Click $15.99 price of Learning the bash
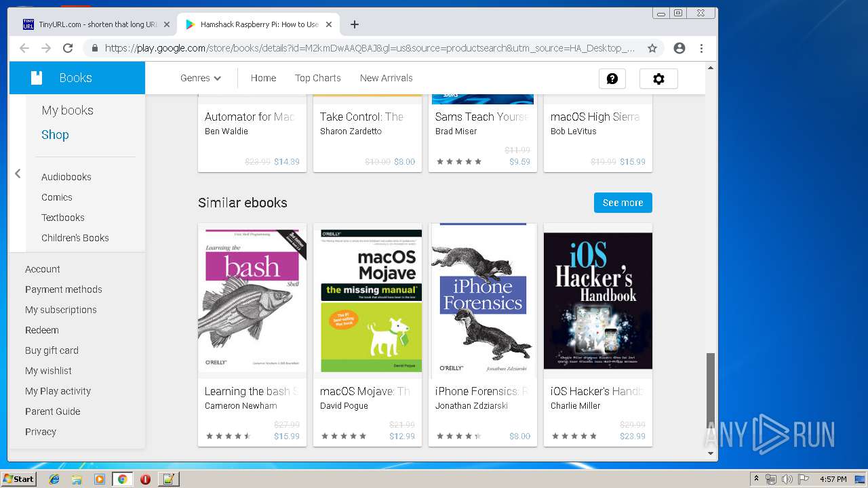 [x=287, y=436]
